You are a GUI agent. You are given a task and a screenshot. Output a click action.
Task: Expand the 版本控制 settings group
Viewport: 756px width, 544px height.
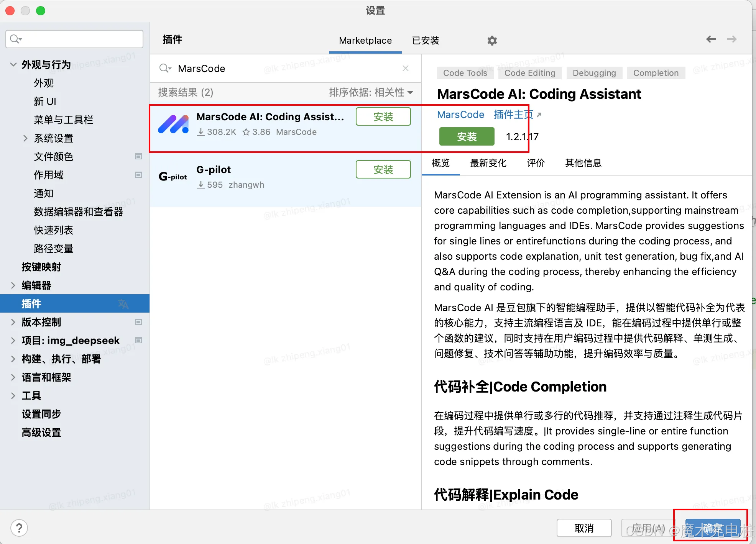13,322
